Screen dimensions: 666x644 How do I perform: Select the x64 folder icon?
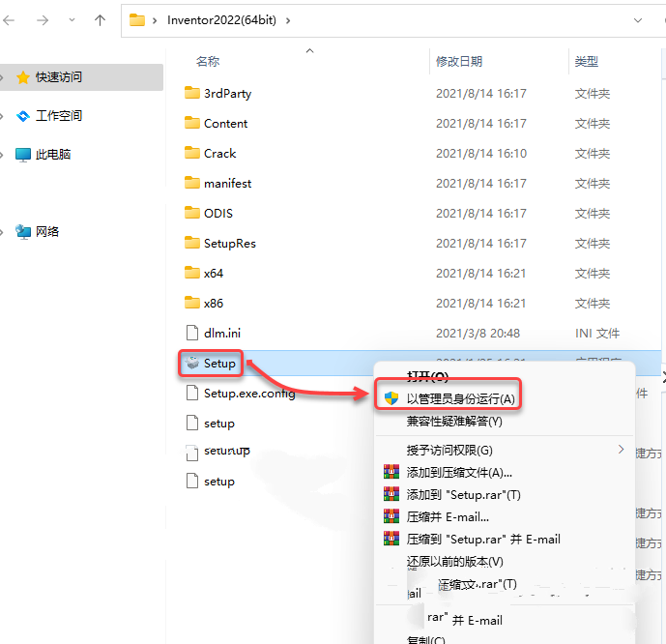pos(192,273)
